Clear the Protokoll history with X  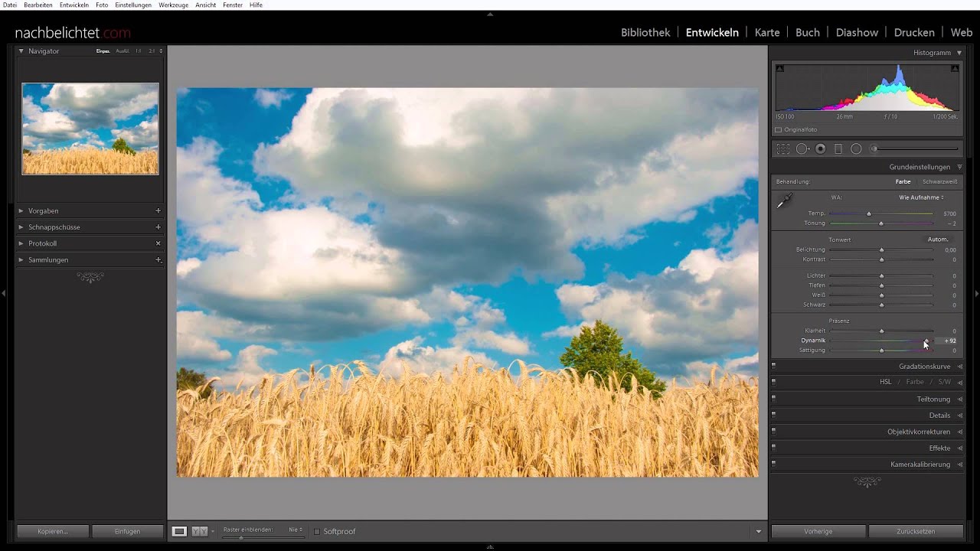point(158,243)
